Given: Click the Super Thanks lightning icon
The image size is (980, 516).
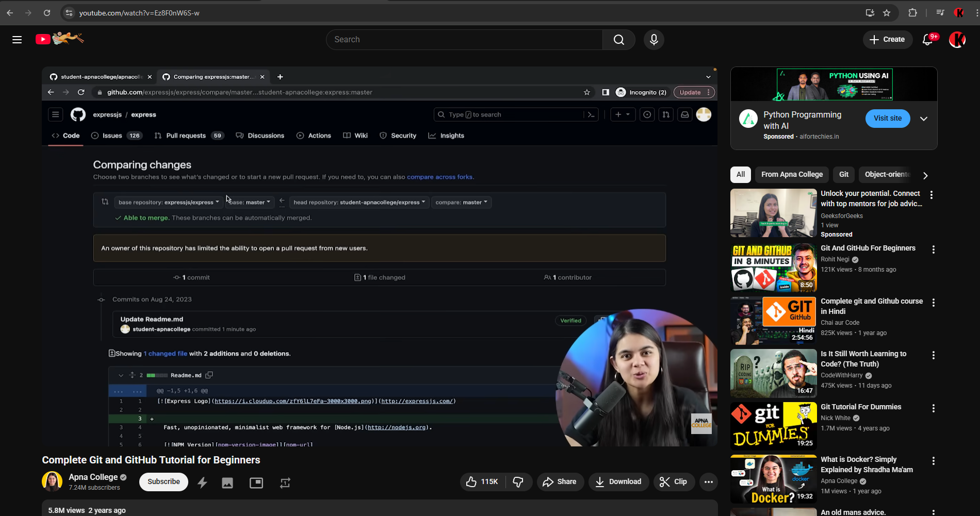Looking at the screenshot, I should pos(202,482).
